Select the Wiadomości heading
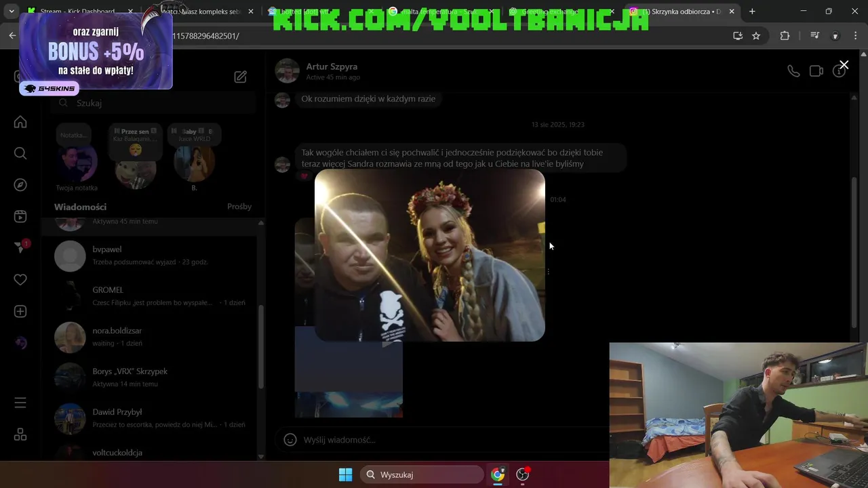The image size is (868, 488). (80, 207)
